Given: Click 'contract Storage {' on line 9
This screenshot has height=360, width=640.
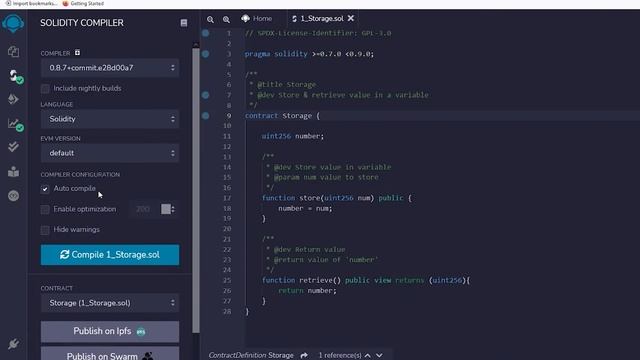Looking at the screenshot, I should coord(282,116).
